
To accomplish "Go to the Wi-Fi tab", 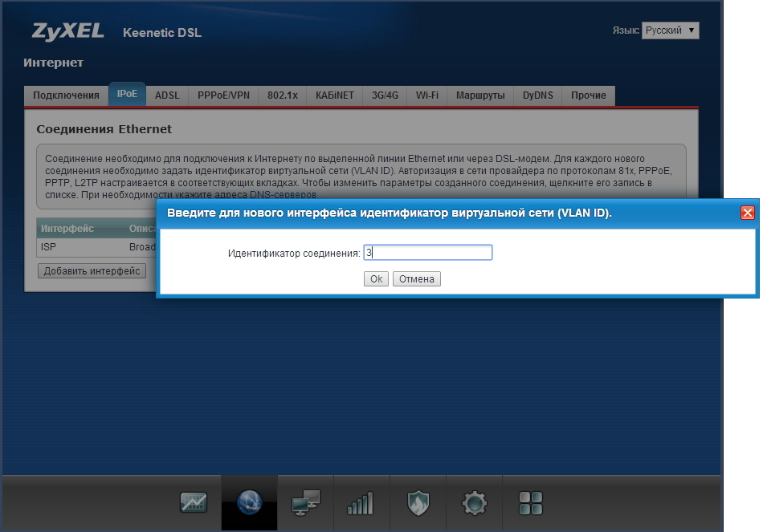I will (x=426, y=95).
